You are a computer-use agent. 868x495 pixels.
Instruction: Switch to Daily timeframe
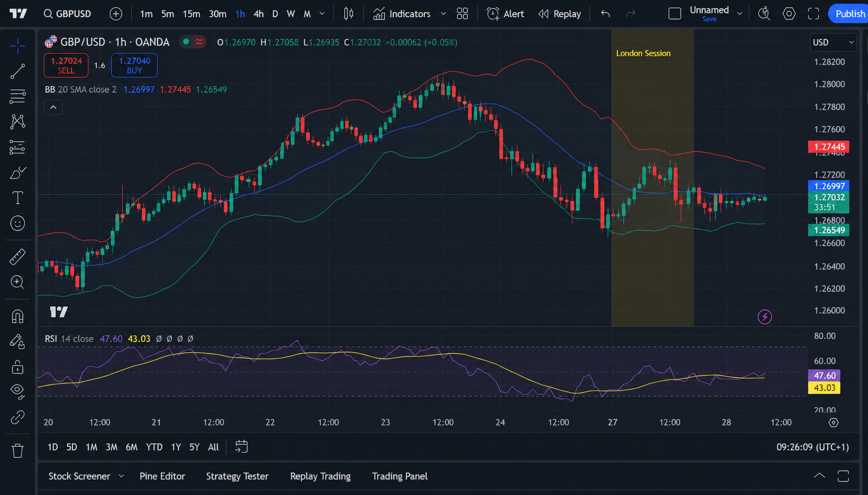275,14
